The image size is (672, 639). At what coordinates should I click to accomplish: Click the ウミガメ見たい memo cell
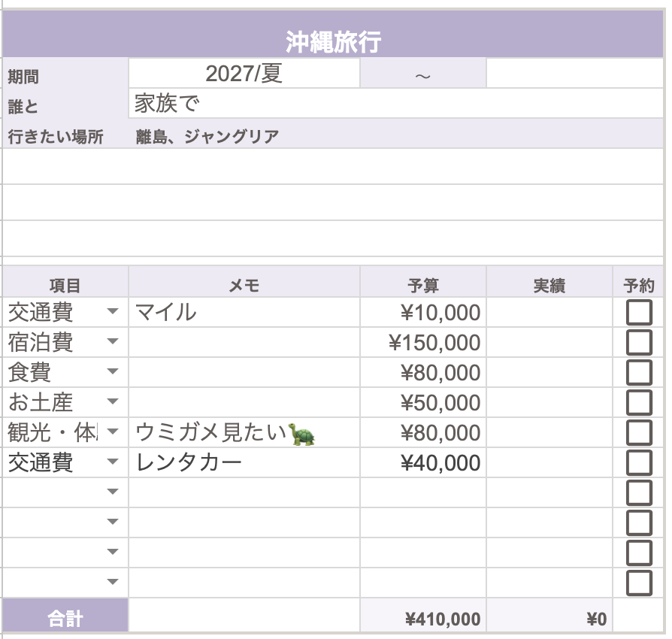244,432
